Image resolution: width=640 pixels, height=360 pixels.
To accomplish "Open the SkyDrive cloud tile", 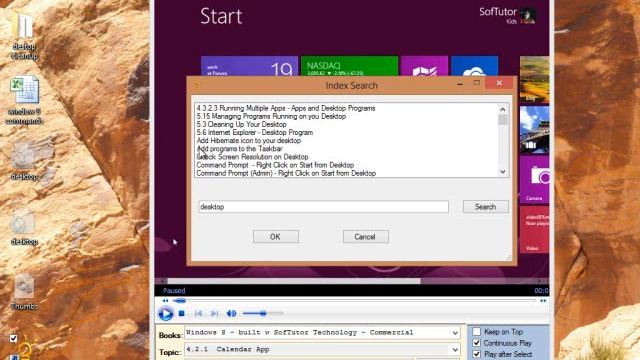I will (474, 66).
